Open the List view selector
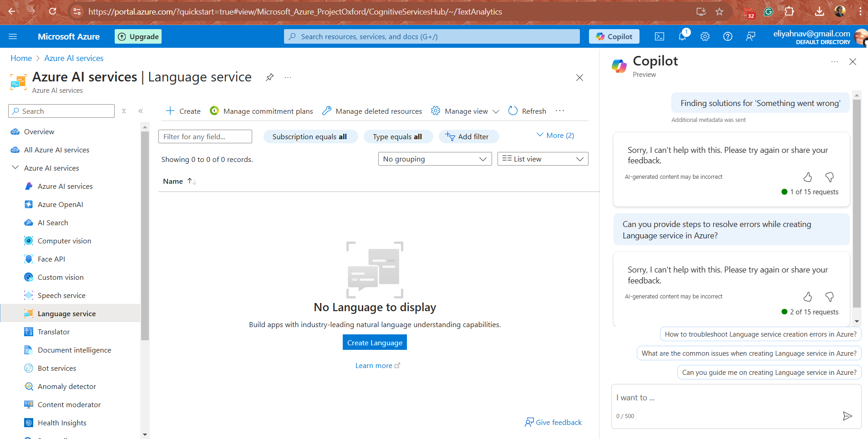The image size is (868, 439). (x=542, y=159)
